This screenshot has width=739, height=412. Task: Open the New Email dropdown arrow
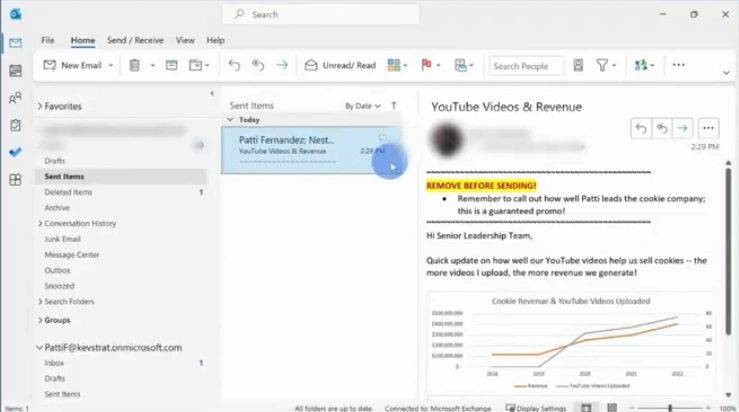pos(111,66)
